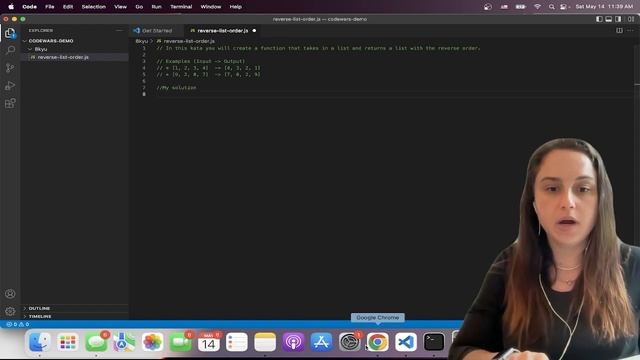
Task: Expand the OUTLINE section
Action: (39, 308)
